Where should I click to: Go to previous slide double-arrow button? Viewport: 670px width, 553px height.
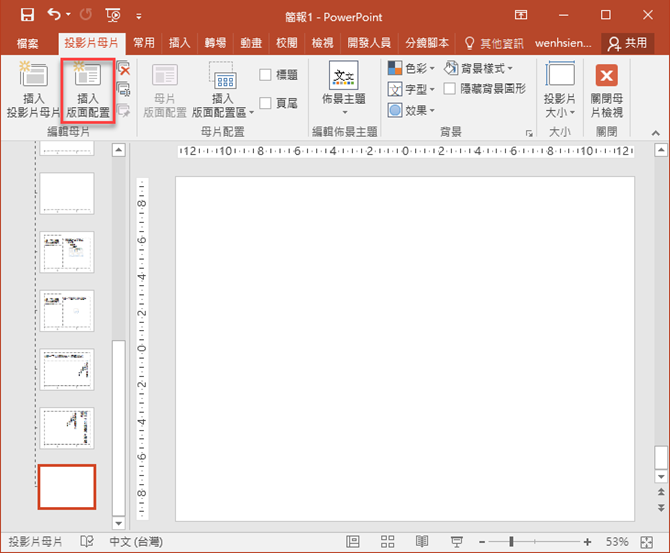(661, 492)
